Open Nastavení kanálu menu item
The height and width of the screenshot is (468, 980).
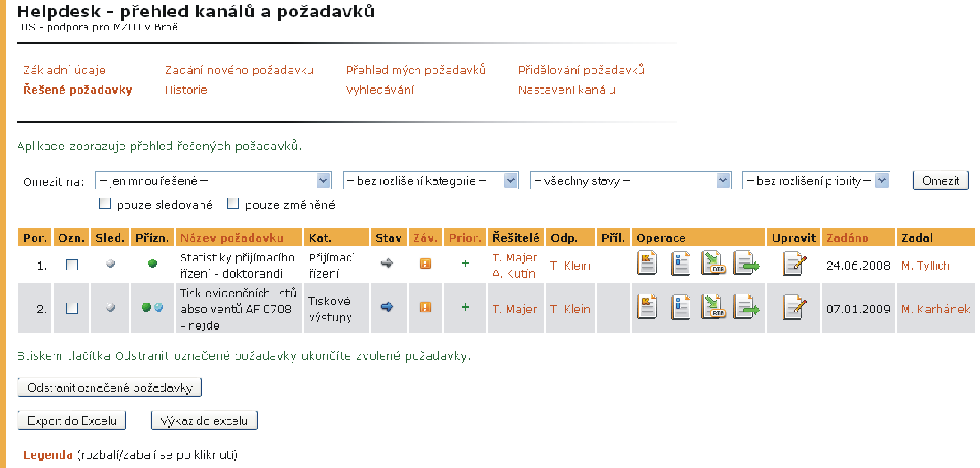pos(567,90)
